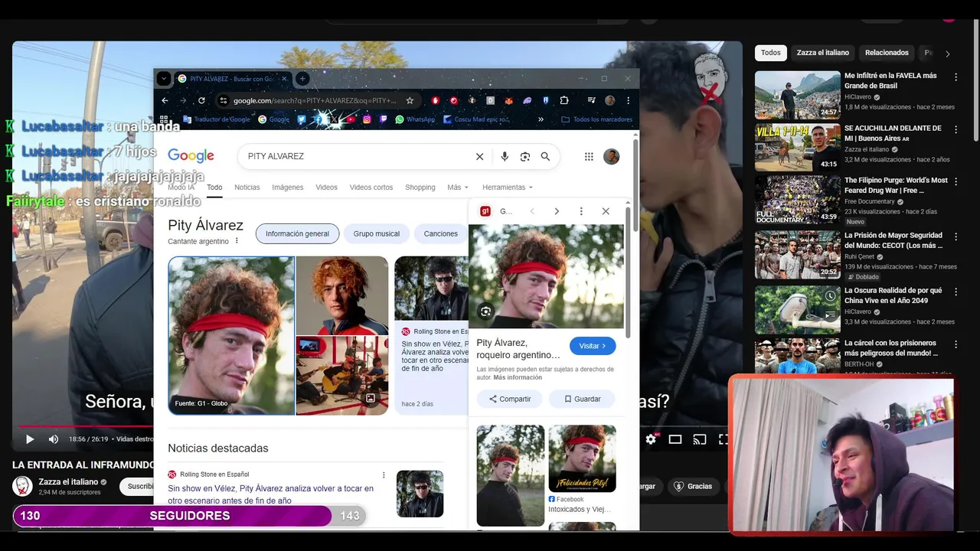Open Chrome tab search dropdown
Image resolution: width=980 pixels, height=551 pixels.
point(163,78)
